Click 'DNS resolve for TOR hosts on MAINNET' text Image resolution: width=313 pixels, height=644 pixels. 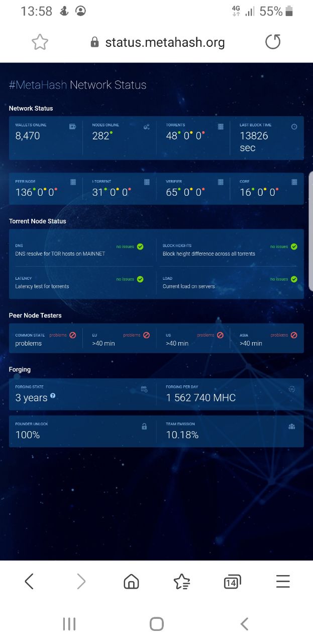(x=60, y=254)
